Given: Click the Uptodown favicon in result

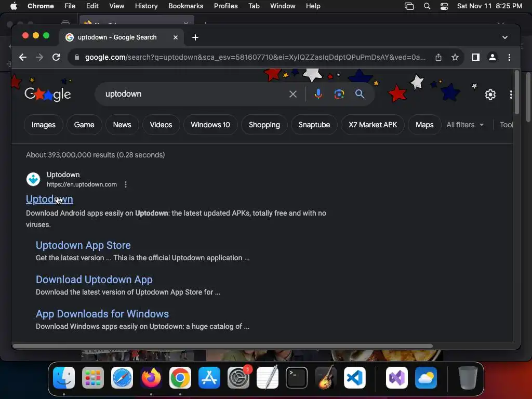Looking at the screenshot, I should point(33,179).
